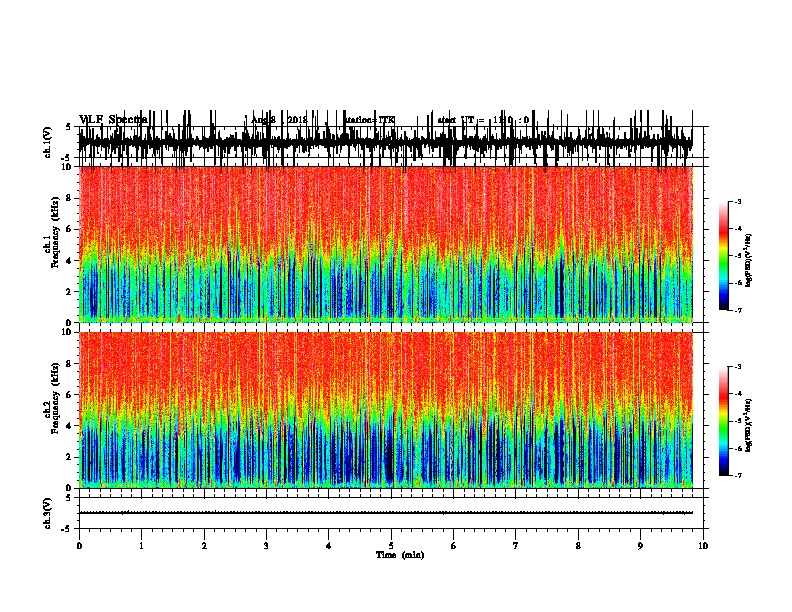Click the 'VLF Spectra' plot title
Image resolution: width=792 pixels, height=612 pixels.
tap(113, 120)
